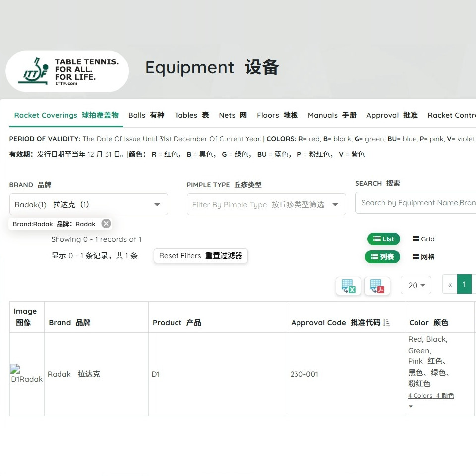Open the Balls tab
This screenshot has height=476, width=476.
coord(146,115)
